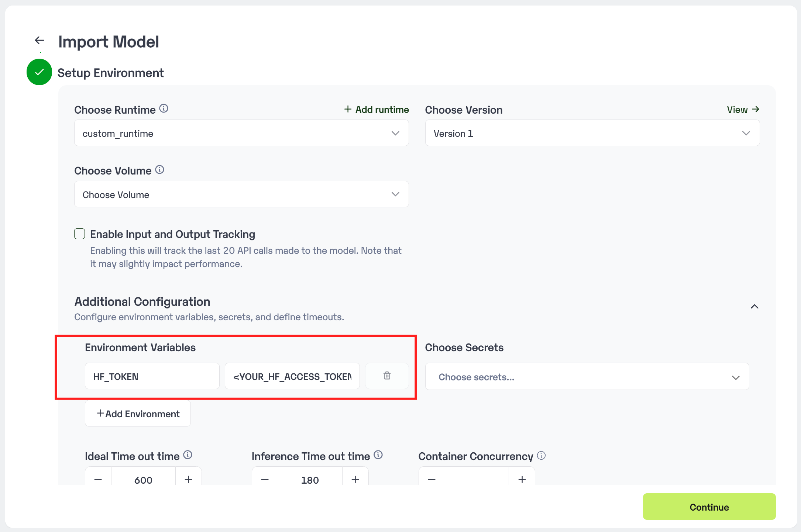Viewport: 801px width, 532px height.
Task: Click the info icon beside Choose Runtime
Action: click(164, 108)
